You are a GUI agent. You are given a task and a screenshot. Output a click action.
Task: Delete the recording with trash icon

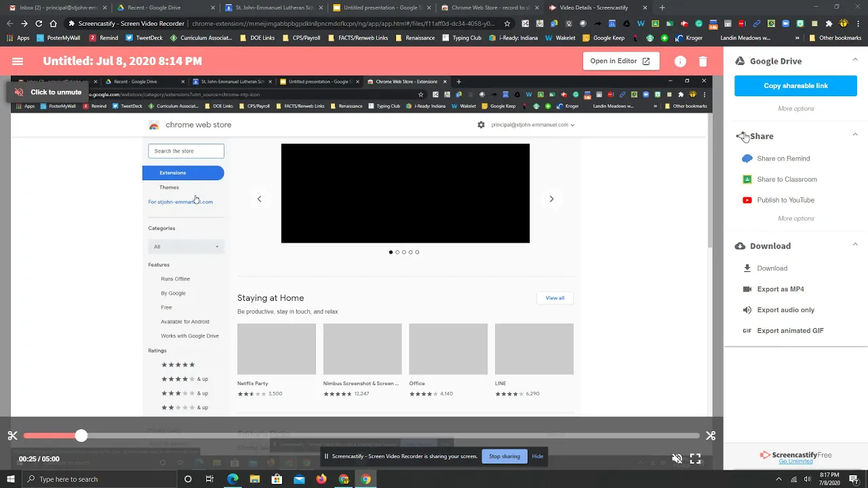click(703, 61)
